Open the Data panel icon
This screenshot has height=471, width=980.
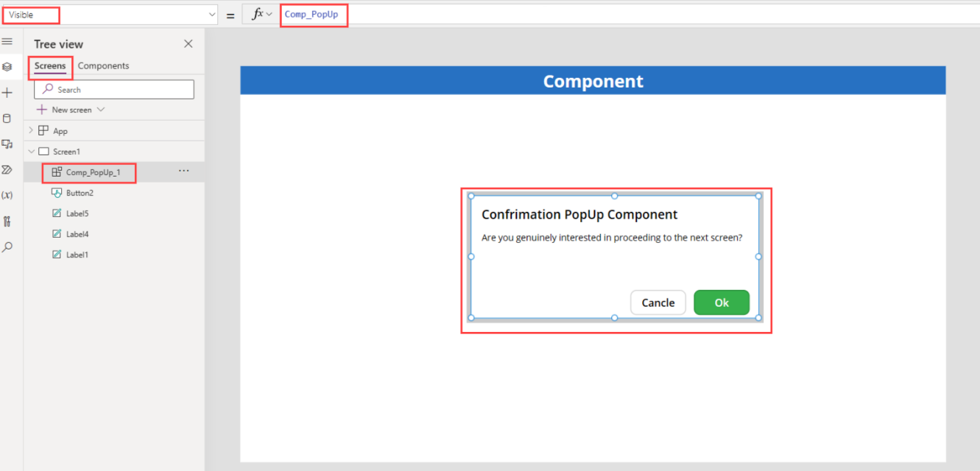click(7, 118)
